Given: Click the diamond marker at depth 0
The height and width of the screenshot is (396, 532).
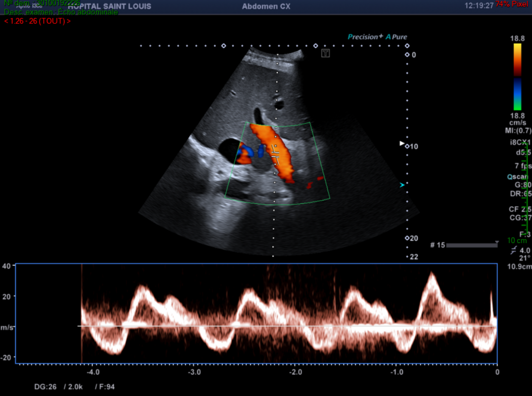Looking at the screenshot, I should [407, 55].
